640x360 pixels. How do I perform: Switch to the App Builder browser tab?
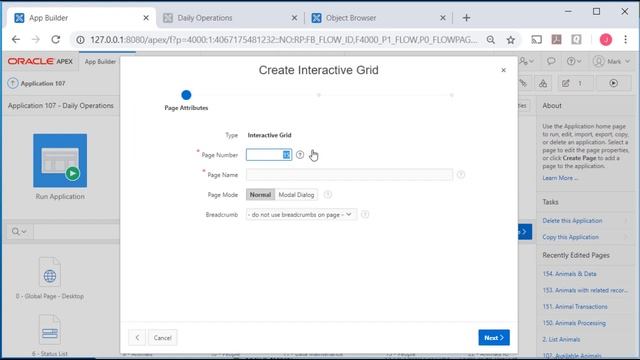80,18
